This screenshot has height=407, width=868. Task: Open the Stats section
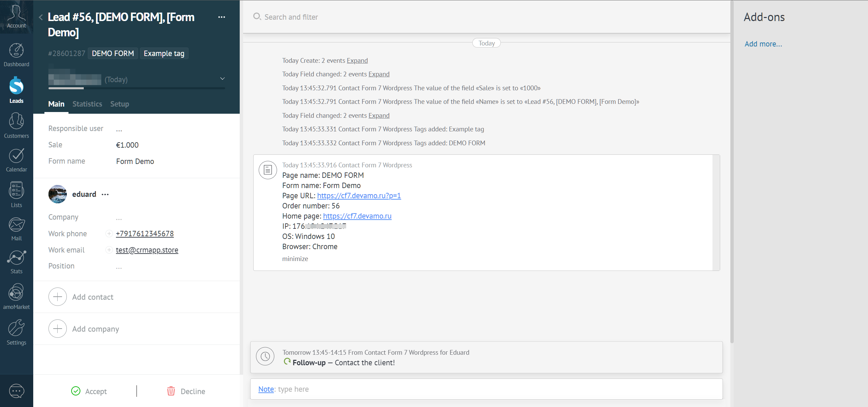(x=16, y=261)
